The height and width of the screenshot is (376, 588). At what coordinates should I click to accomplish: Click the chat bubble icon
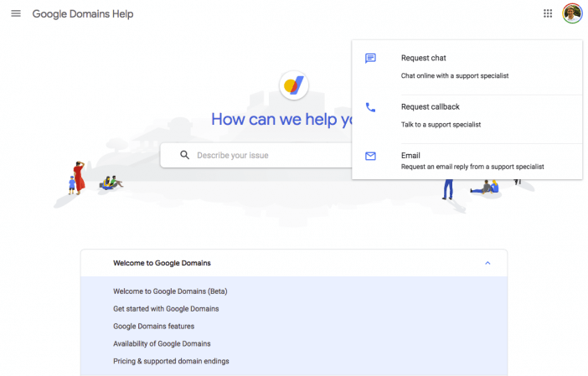click(x=370, y=58)
